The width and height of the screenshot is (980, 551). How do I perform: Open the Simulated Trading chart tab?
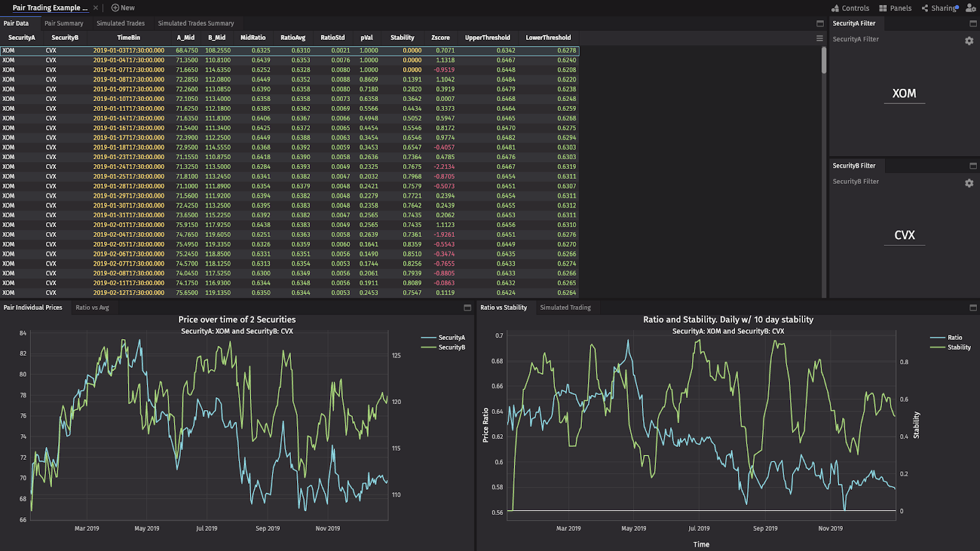(565, 307)
